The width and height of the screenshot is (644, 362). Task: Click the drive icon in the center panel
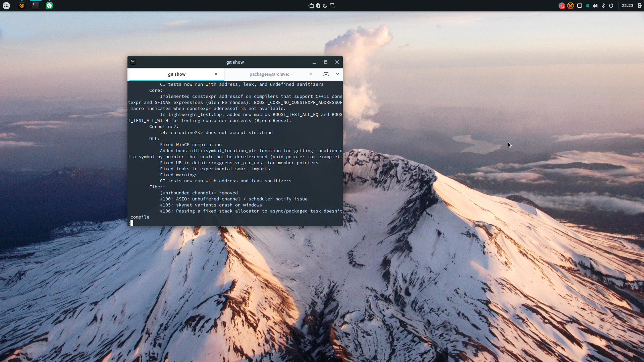(332, 6)
